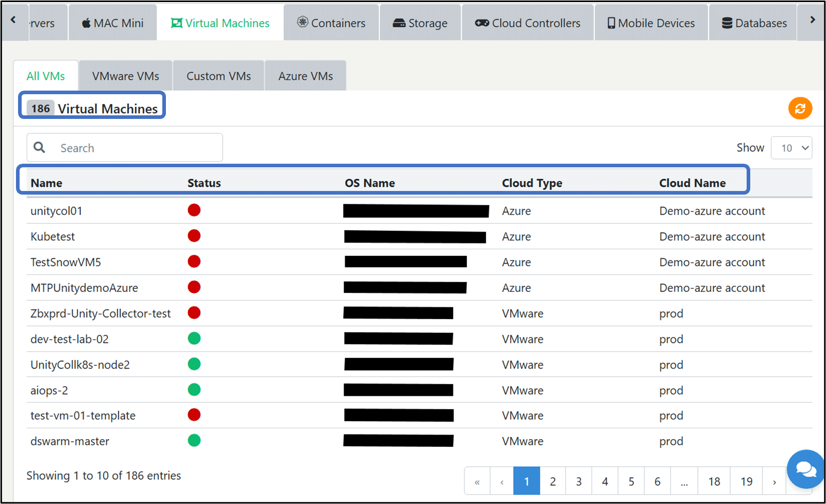826x504 pixels.
Task: Click the green status dot of dev-test-lab-02
Action: (194, 338)
